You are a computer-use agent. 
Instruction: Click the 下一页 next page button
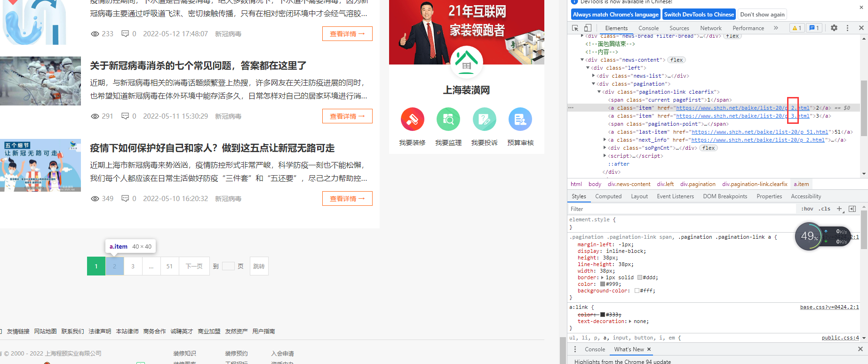(x=194, y=266)
